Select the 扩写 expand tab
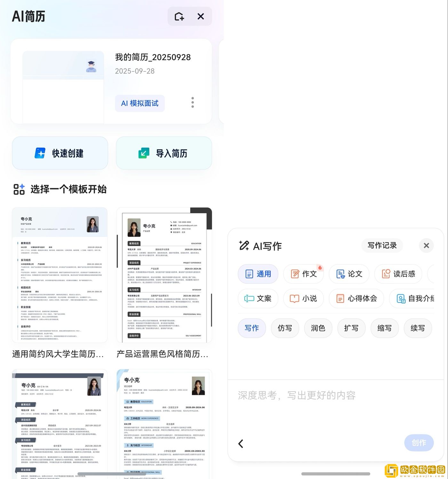448x479 pixels. coord(351,328)
